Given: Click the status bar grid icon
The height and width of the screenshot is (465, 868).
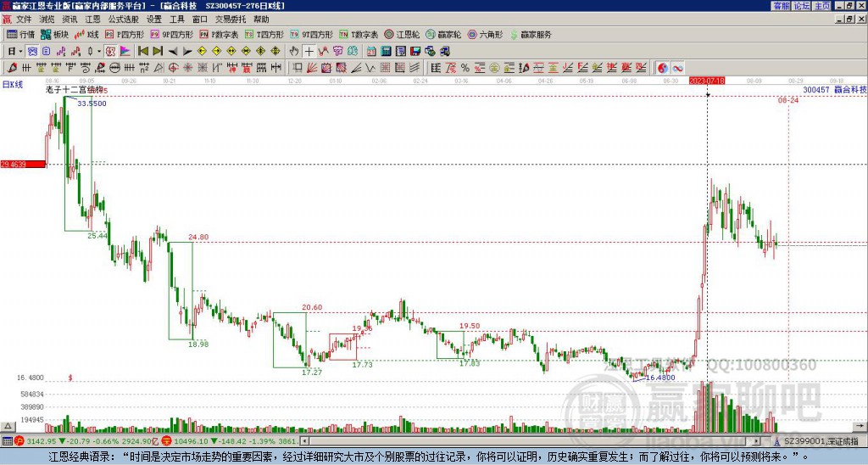Looking at the screenshot, I should point(7,441).
